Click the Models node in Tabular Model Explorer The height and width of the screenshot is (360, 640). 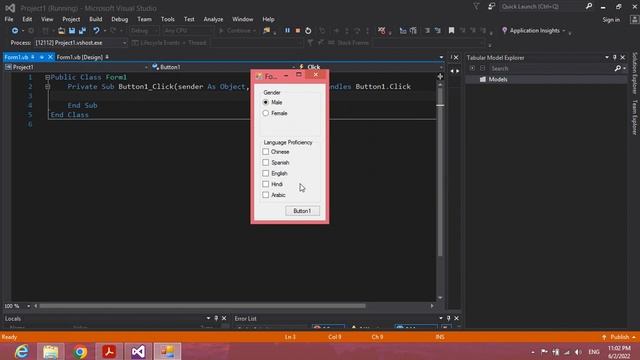[498, 79]
